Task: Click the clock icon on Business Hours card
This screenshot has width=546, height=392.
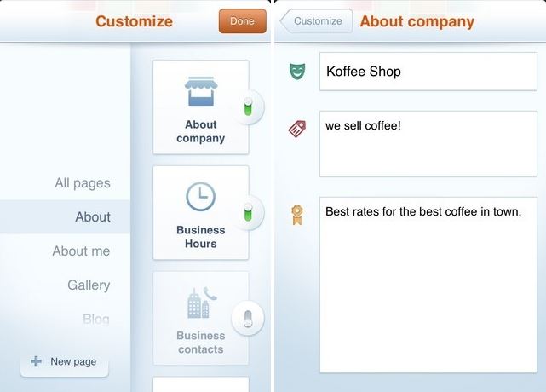Action: coord(200,197)
